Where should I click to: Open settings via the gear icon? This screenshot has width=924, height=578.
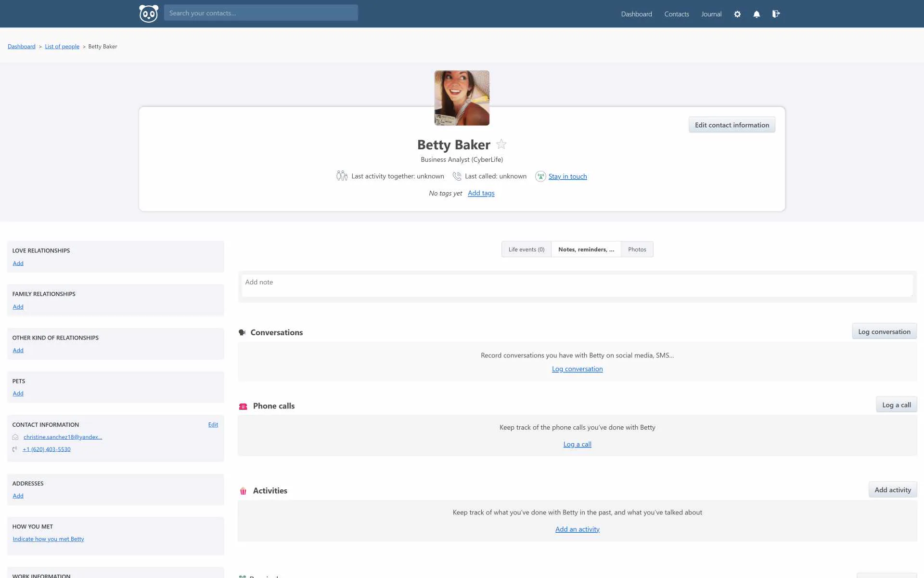coord(737,14)
